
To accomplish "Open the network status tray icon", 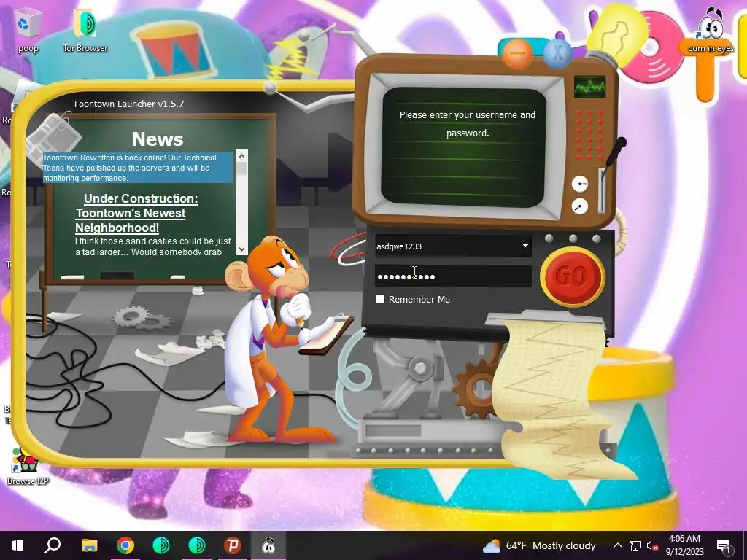I will coord(635,545).
